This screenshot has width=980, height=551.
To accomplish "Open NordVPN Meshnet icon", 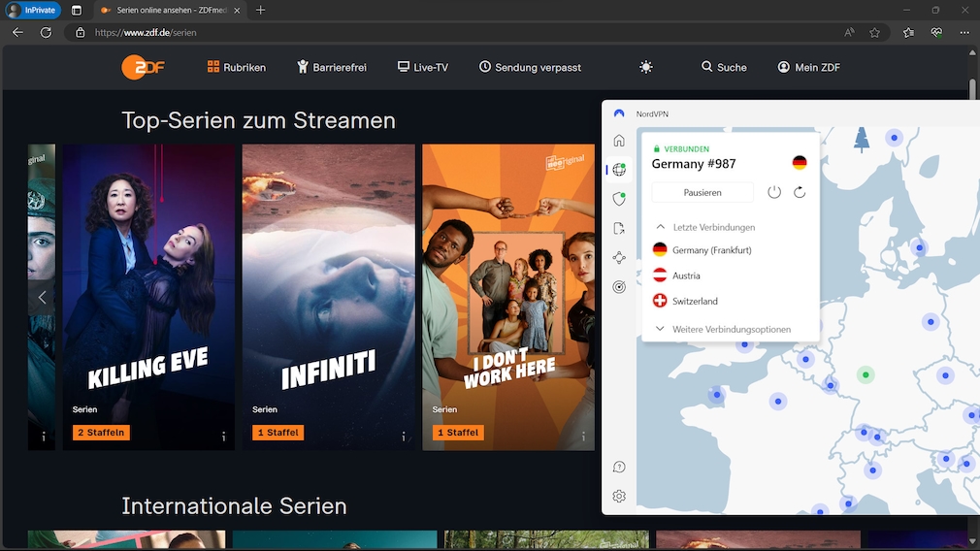I will coord(619,257).
